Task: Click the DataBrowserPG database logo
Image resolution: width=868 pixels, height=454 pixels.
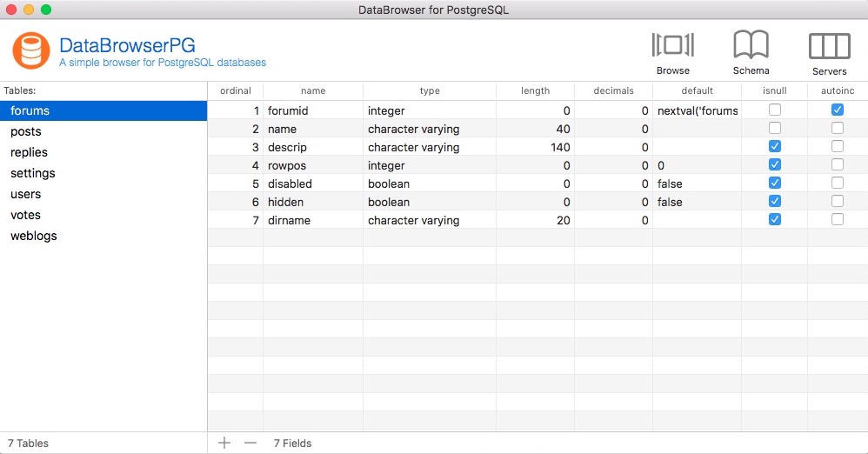Action: (x=31, y=50)
